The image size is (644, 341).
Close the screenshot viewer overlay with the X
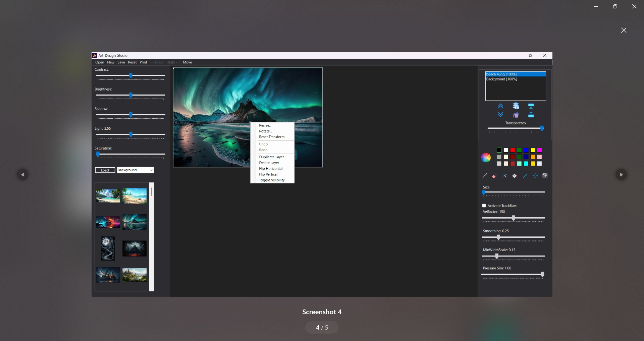pos(624,30)
